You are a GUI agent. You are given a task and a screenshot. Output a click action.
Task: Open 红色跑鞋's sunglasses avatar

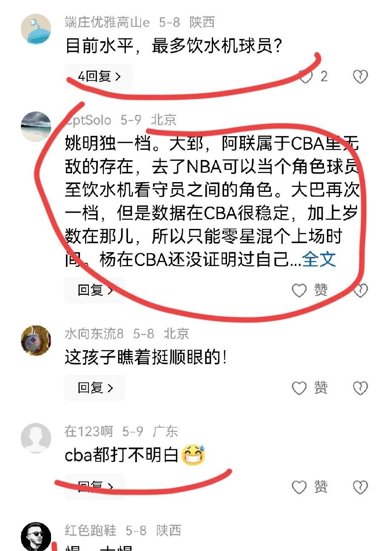pyautogui.click(x=36, y=536)
